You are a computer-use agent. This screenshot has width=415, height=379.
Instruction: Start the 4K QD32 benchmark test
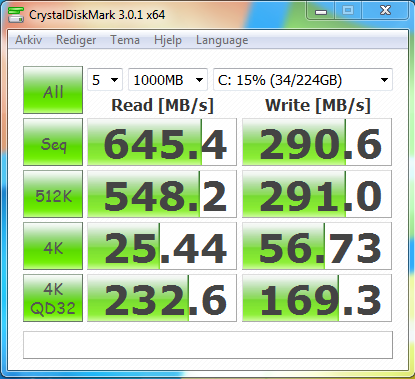tap(53, 298)
